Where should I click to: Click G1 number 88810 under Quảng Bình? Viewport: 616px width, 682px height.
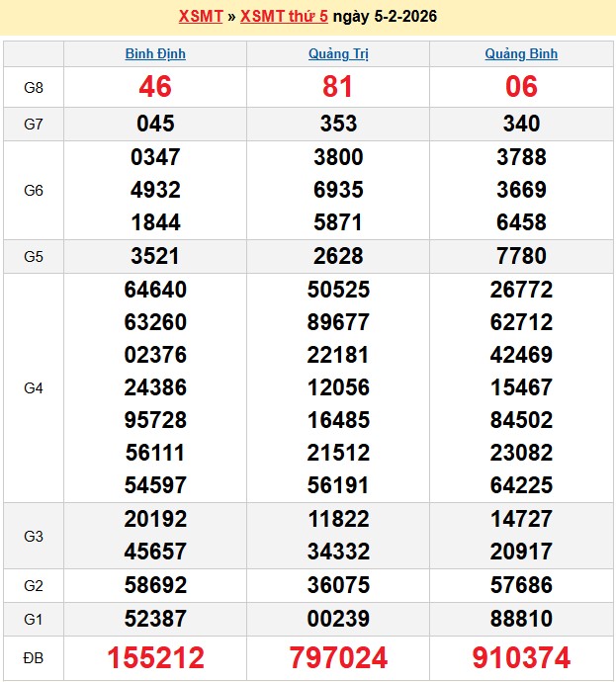[x=521, y=619]
